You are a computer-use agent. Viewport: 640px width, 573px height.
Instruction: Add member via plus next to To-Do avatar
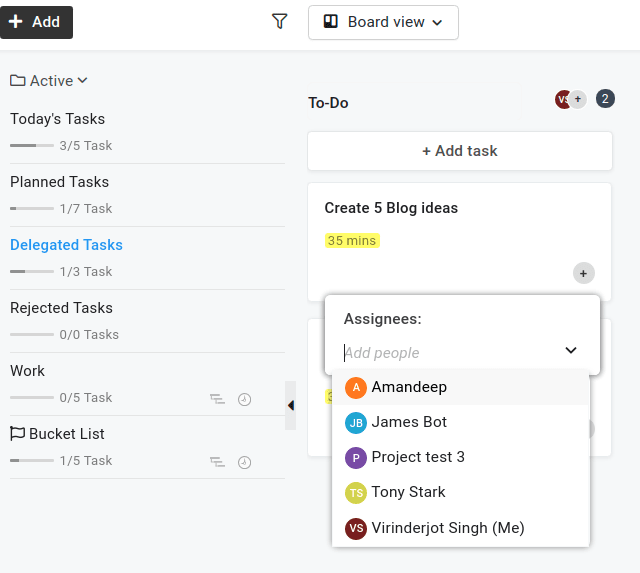click(x=578, y=99)
